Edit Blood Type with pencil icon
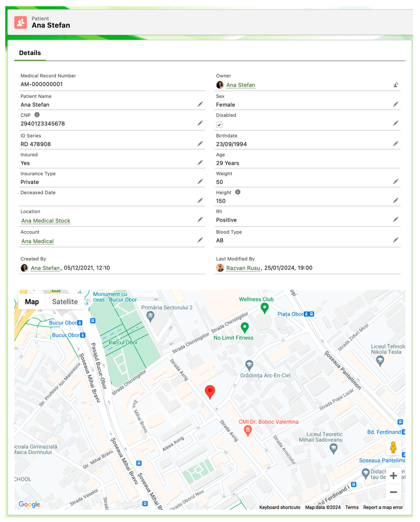420x522 pixels. pyautogui.click(x=395, y=240)
